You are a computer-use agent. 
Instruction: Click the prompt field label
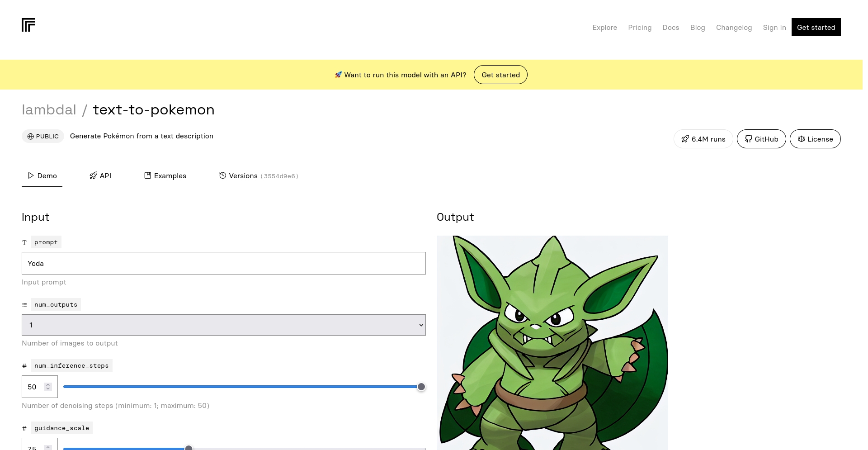[x=46, y=242]
